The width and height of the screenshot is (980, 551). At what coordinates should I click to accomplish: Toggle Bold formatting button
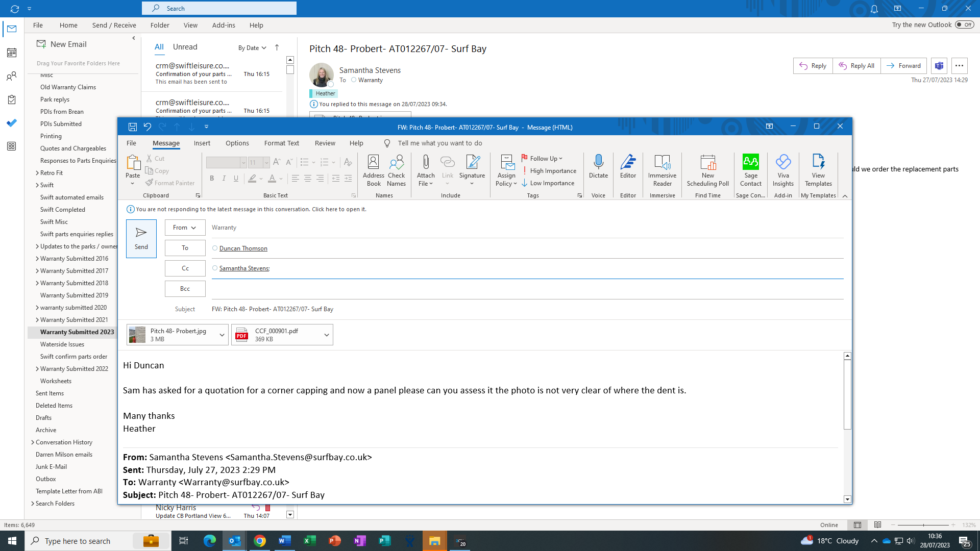coord(212,178)
